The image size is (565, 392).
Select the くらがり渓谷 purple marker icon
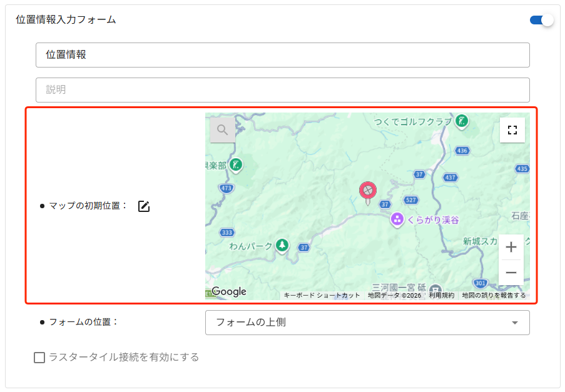tap(397, 219)
